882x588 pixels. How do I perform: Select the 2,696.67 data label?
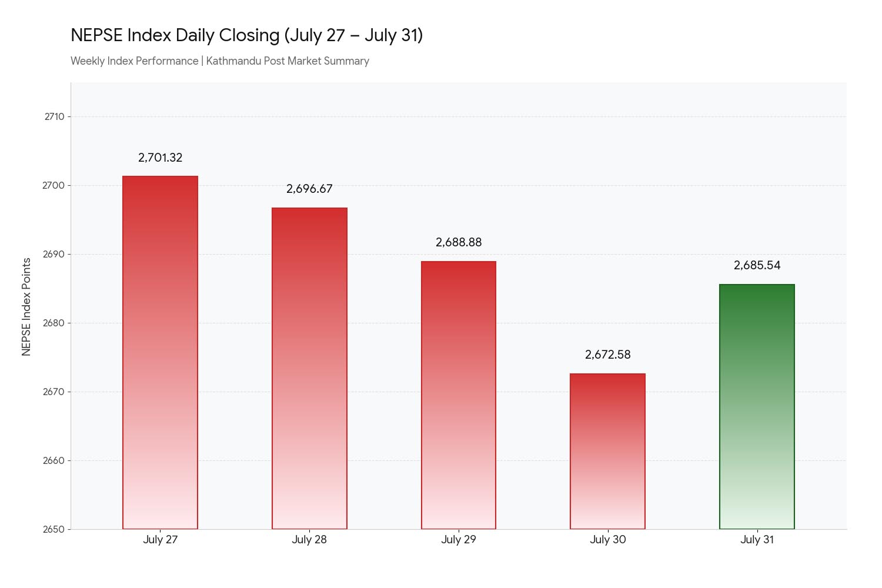tap(309, 189)
